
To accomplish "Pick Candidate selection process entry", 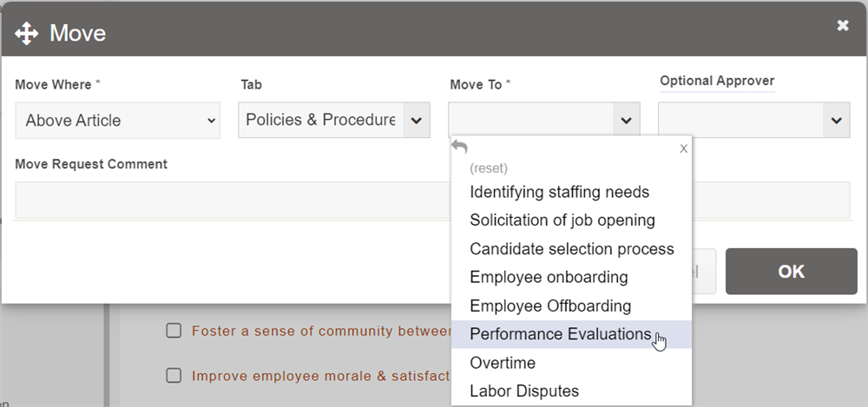I will (x=571, y=249).
